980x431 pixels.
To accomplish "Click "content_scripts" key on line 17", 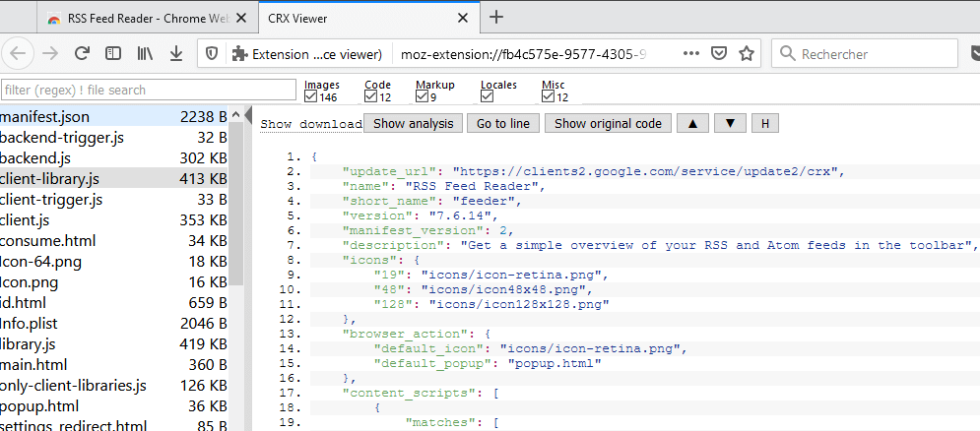I will [x=409, y=393].
